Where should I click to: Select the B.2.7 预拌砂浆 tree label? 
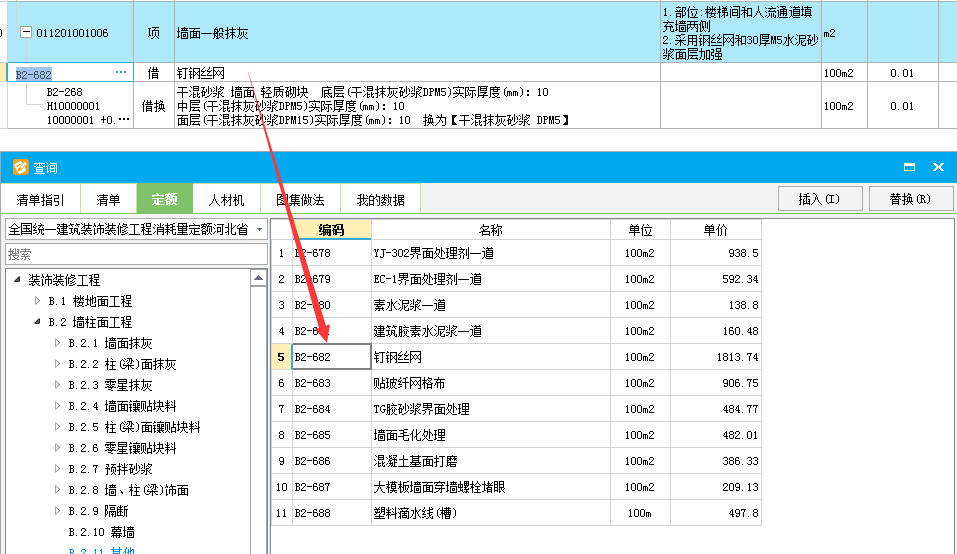point(110,469)
